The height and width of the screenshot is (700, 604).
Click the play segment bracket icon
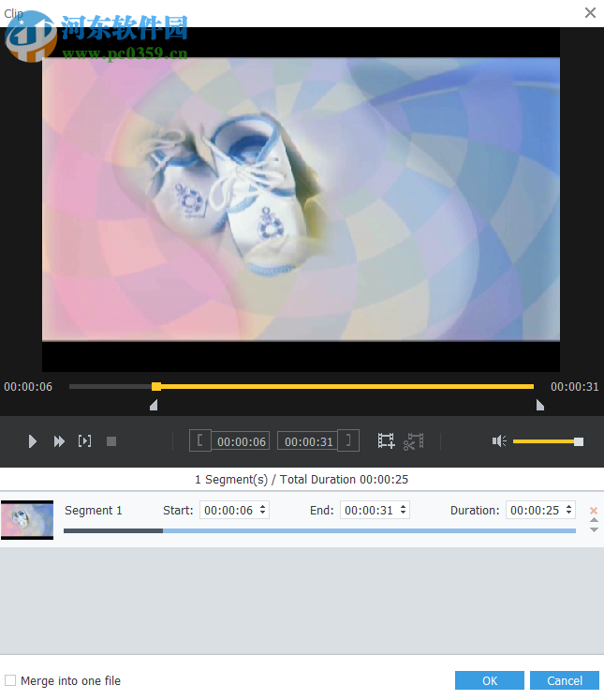[85, 441]
